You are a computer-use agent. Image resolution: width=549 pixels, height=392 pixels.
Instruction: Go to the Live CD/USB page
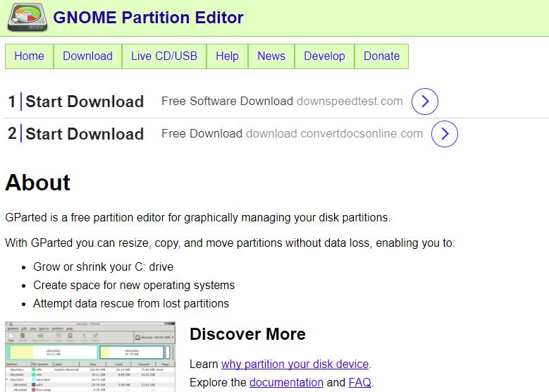[164, 56]
